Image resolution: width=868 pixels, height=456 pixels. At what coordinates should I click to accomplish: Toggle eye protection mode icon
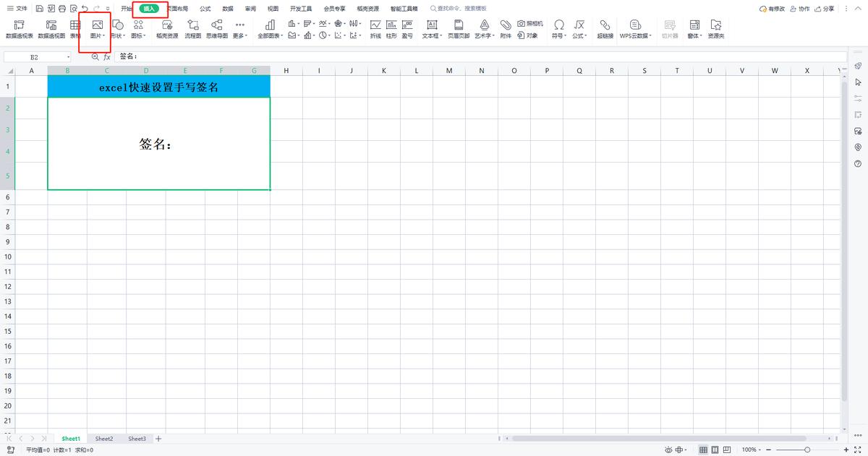pyautogui.click(x=668, y=449)
